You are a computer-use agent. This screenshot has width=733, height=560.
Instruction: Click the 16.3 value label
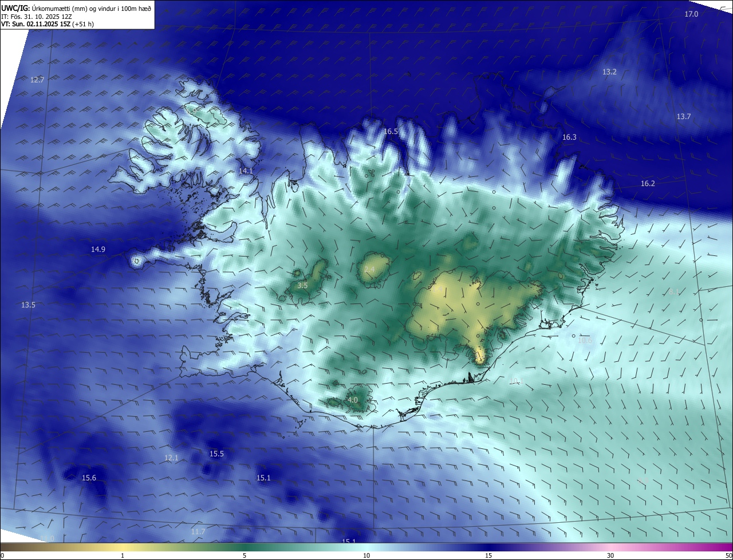click(x=569, y=137)
